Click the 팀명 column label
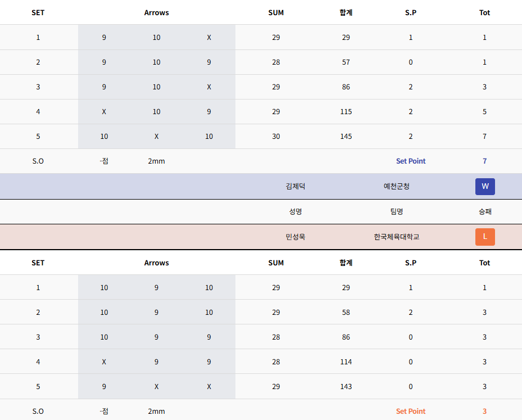The image size is (522, 420). pos(397,211)
